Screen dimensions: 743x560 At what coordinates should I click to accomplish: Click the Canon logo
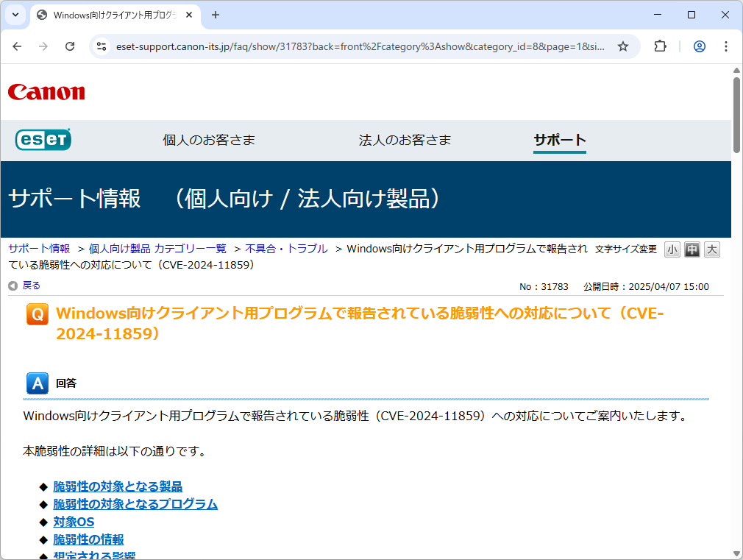click(x=46, y=91)
